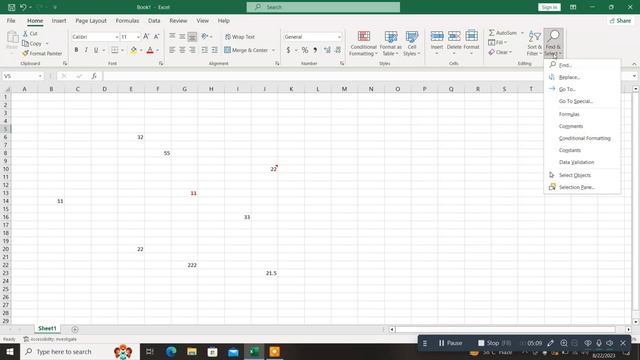
Task: Choose Find... from the dropdown menu
Action: [x=582, y=65]
